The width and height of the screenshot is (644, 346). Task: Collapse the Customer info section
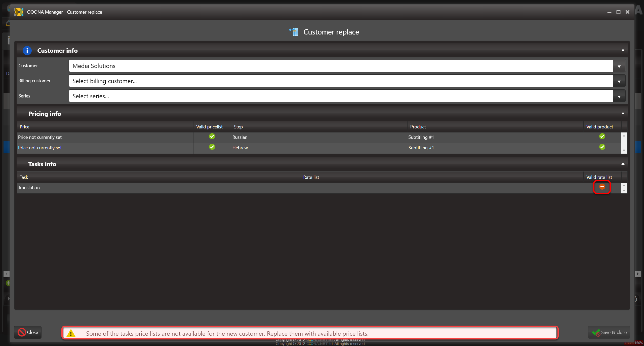point(623,50)
